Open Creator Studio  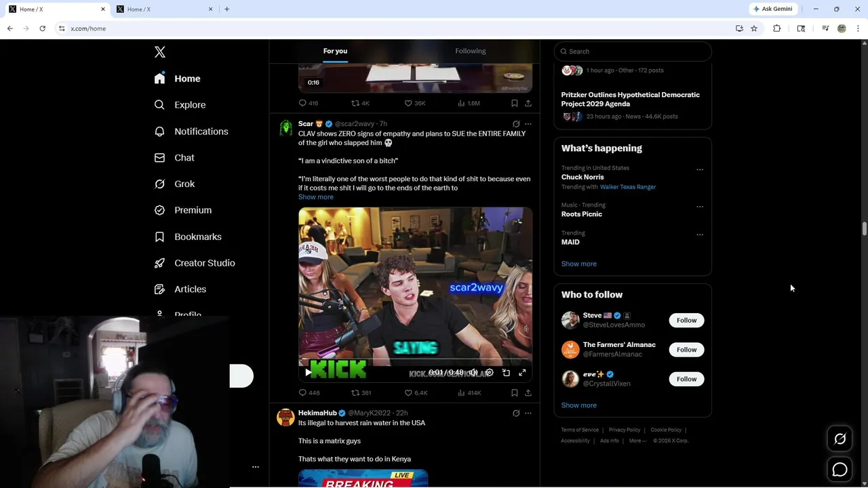[195, 263]
